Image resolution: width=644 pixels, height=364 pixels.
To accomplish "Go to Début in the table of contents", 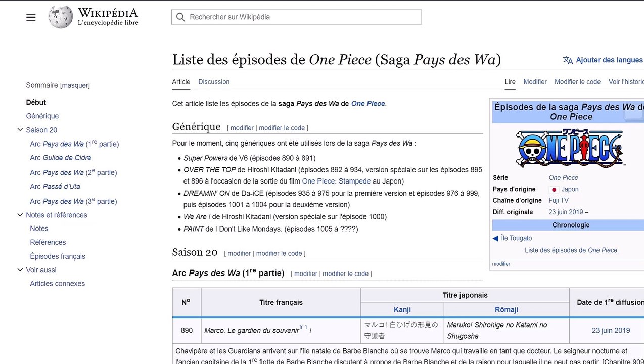I will pyautogui.click(x=36, y=102).
